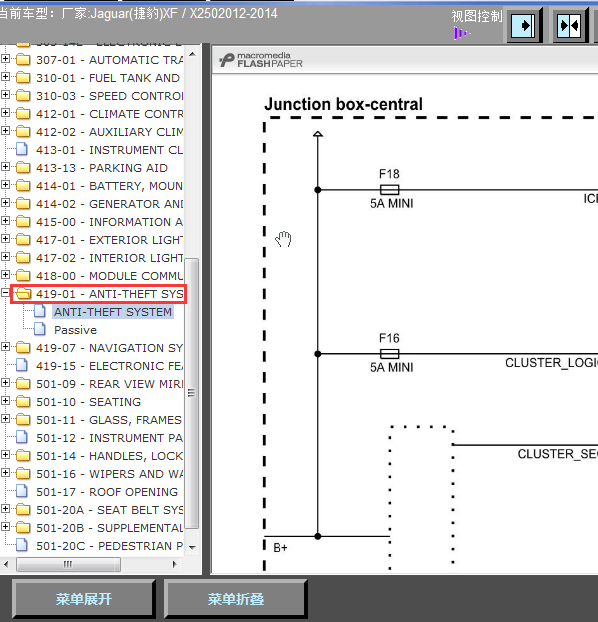Image resolution: width=598 pixels, height=622 pixels.
Task: Expand the 310-03 Speed Control node
Action: pos(5,95)
